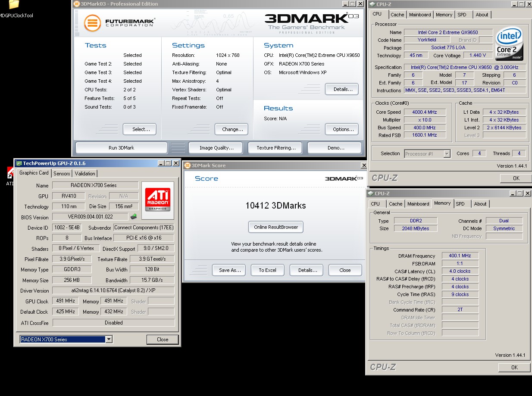Click the upper CPU-Z window title icon
This screenshot has width=532, height=396.
tap(372, 4)
